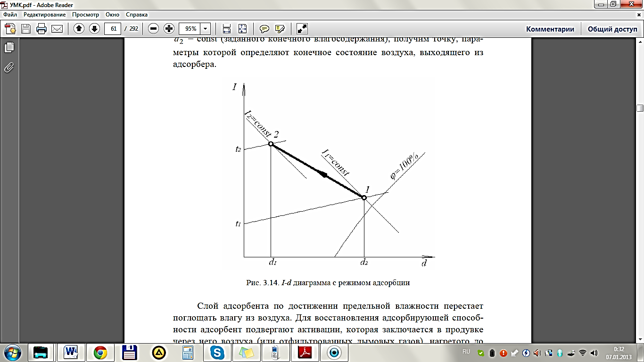Viewport: 644px width, 362px height.
Task: Open Microsoft Word from the taskbar
Action: coord(71,352)
